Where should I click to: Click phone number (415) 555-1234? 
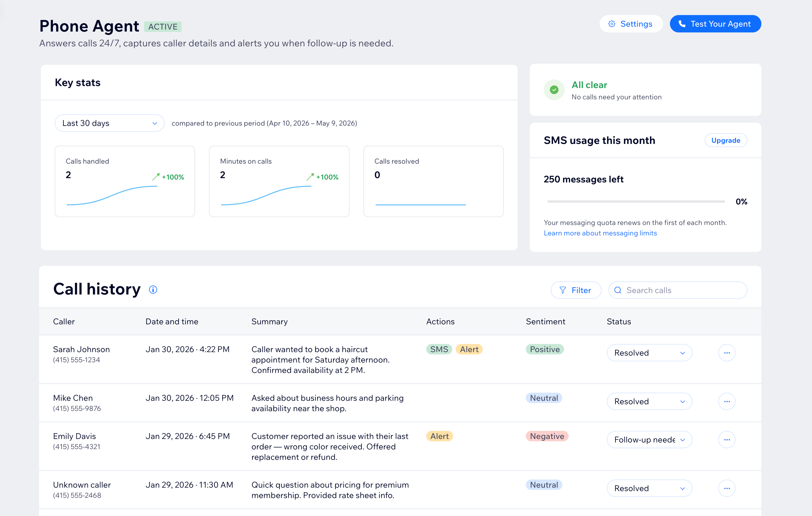[77, 360]
